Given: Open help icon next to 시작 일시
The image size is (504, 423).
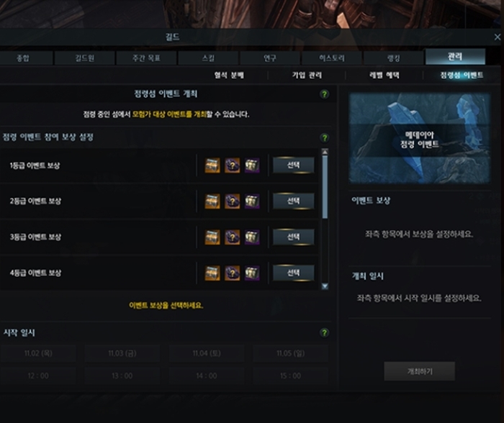Looking at the screenshot, I should tap(324, 333).
